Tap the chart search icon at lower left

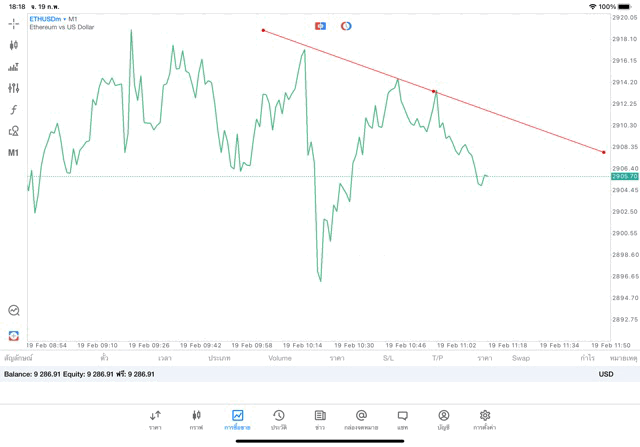click(14, 311)
